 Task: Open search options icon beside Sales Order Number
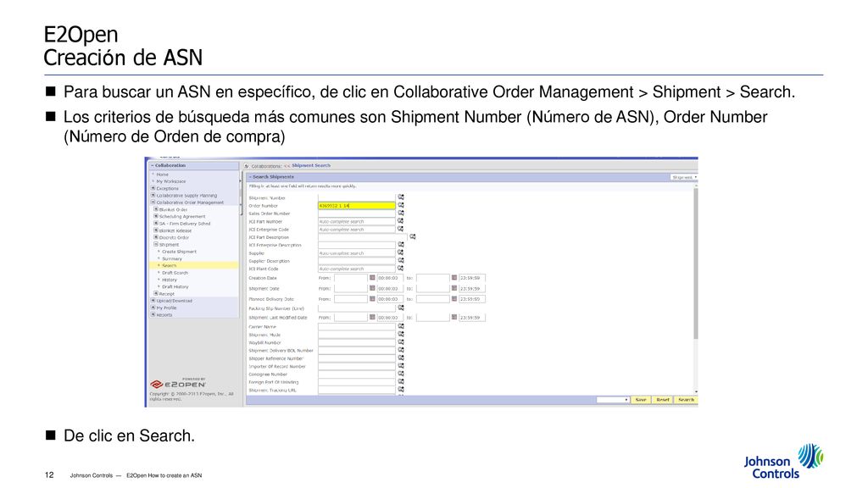click(401, 213)
